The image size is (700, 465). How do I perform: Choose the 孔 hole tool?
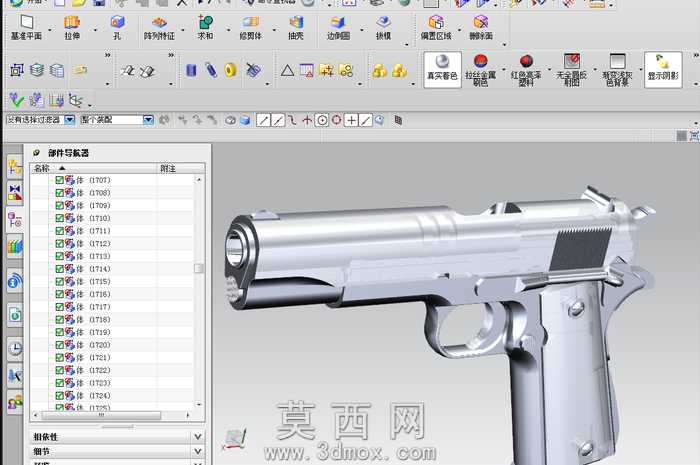pos(117,28)
